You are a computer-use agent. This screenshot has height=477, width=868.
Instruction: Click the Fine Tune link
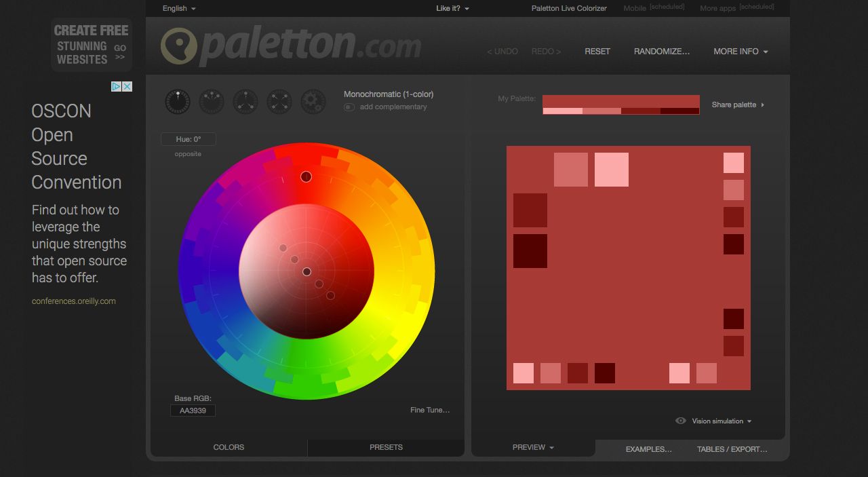click(430, 410)
